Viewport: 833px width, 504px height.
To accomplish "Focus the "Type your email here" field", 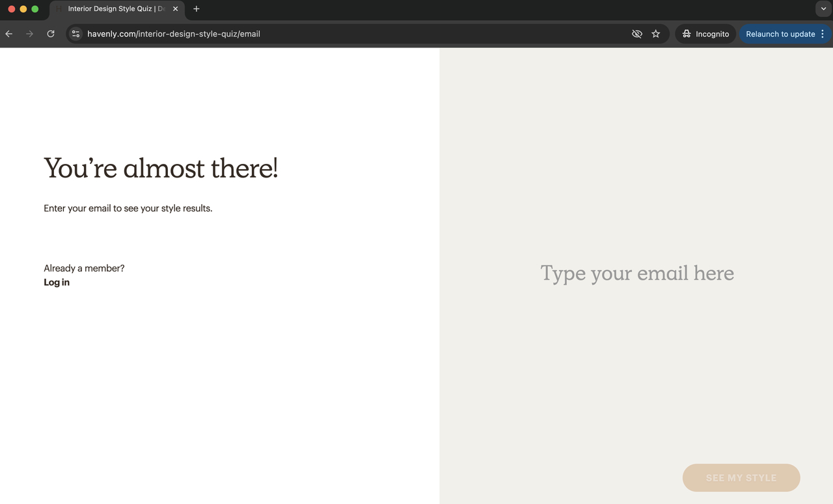I will (636, 273).
